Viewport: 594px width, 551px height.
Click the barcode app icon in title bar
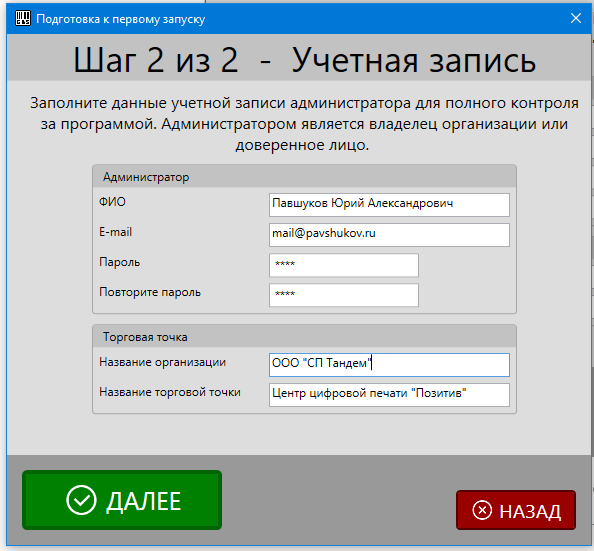pos(22,18)
